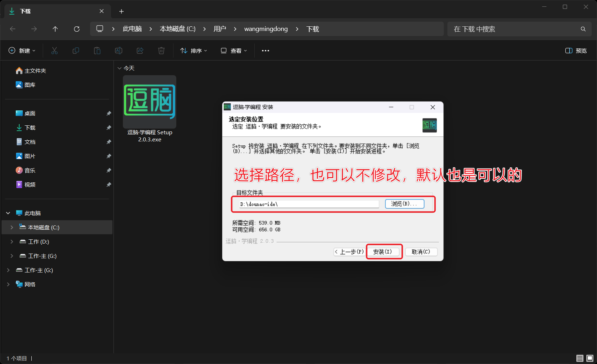Close the installer dialog window

[x=433, y=107]
